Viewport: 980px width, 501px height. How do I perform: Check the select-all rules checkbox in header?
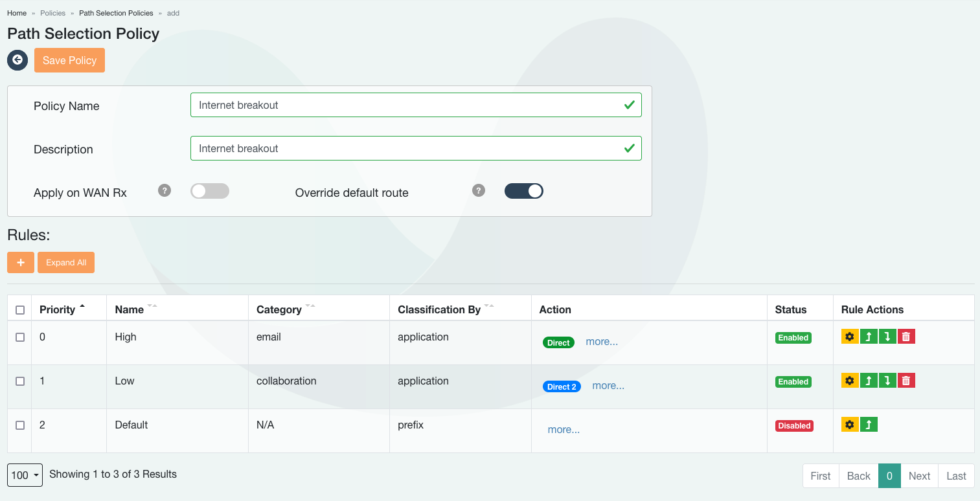pos(20,310)
